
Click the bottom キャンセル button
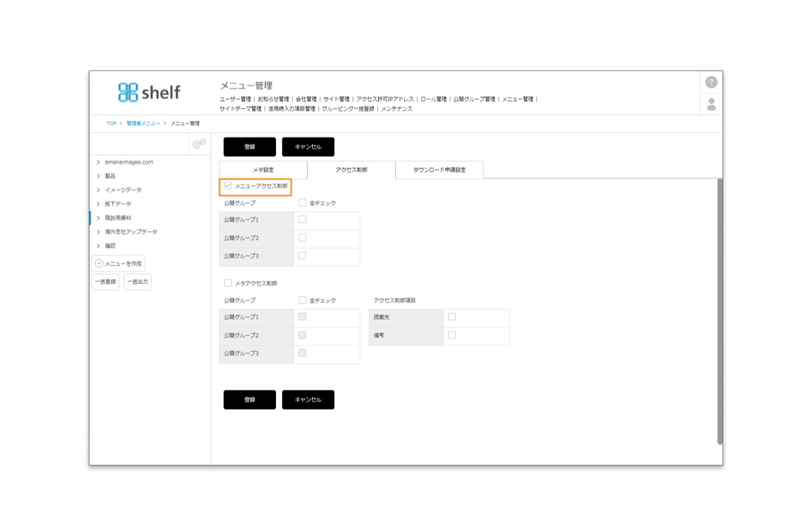(x=308, y=399)
